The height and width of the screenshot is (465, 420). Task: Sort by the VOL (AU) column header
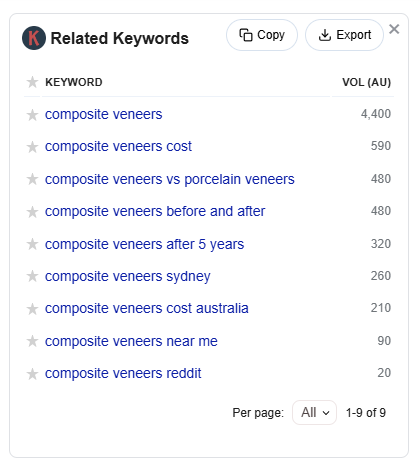(x=366, y=82)
